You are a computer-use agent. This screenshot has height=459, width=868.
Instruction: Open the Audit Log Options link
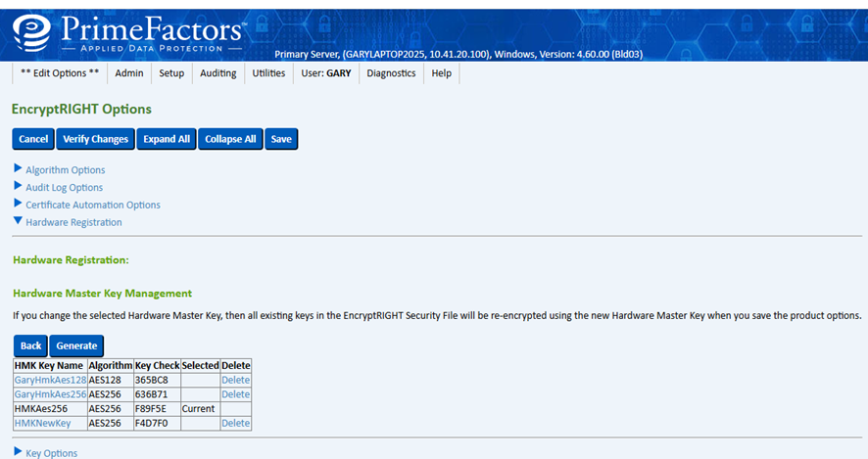pyautogui.click(x=65, y=188)
